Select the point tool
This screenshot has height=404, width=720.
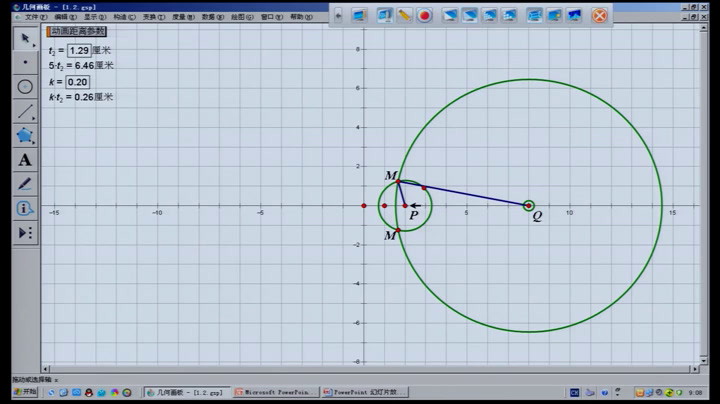pos(25,62)
